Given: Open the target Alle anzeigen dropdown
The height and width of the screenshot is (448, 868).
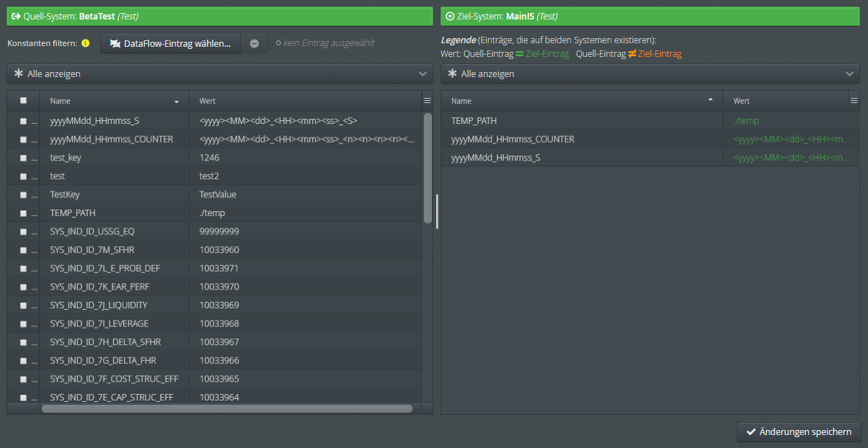Looking at the screenshot, I should [650, 73].
